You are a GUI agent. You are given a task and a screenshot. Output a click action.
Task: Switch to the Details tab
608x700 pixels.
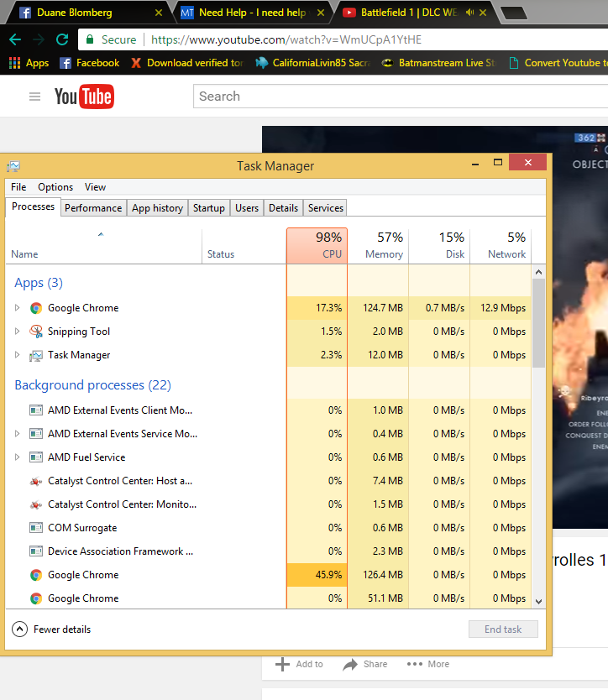tap(283, 208)
